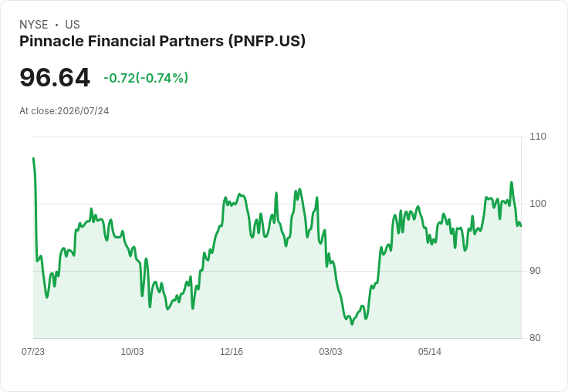Click the highest recent peak near chart's right end
The height and width of the screenshot is (392, 568).
click(x=512, y=182)
